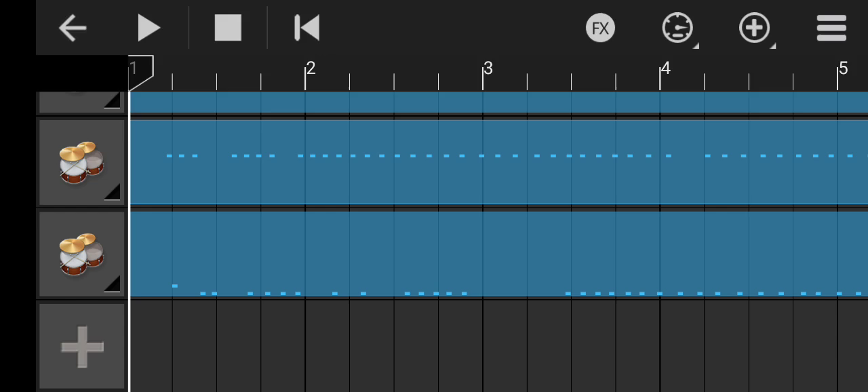Open the hamburger main menu
868x392 pixels.
(831, 28)
